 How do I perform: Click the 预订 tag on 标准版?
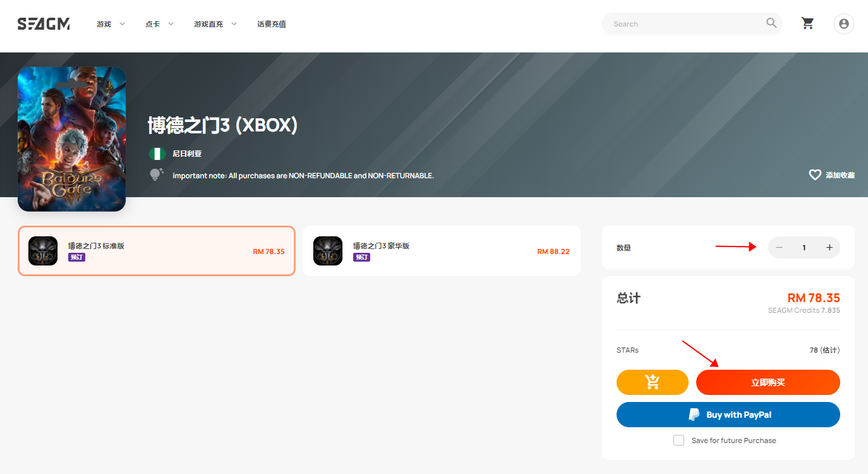pyautogui.click(x=76, y=257)
